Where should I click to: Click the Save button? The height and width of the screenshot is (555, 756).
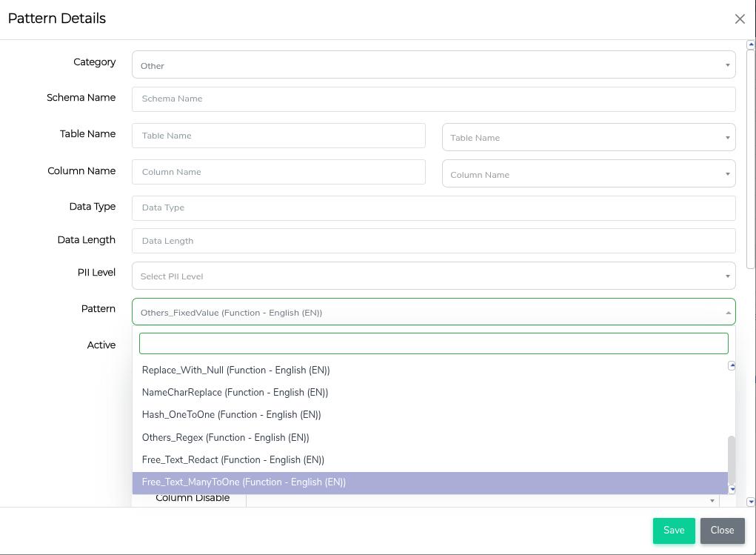click(673, 531)
